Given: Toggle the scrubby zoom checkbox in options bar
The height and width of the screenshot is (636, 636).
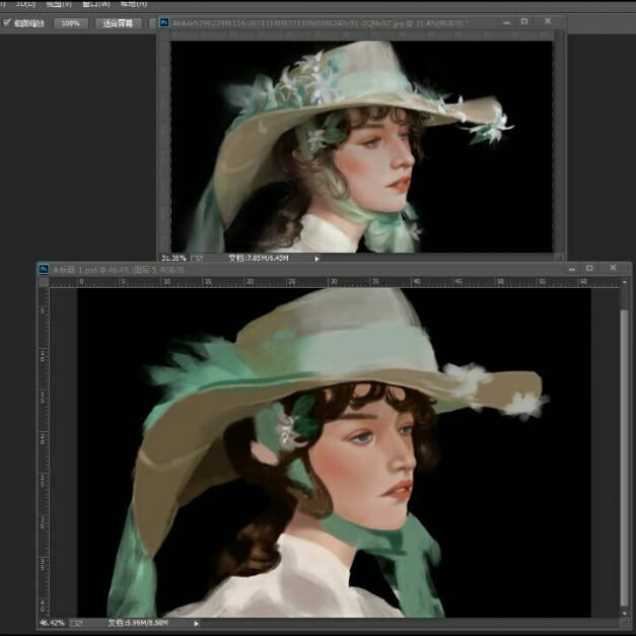Looking at the screenshot, I should point(6,22).
